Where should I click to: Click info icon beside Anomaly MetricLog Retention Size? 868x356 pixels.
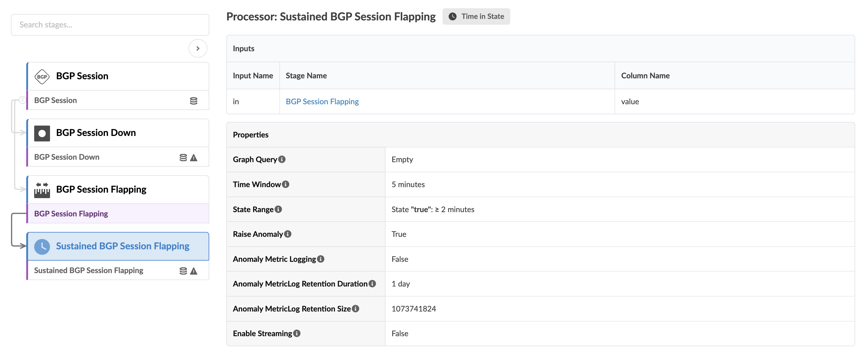(x=355, y=308)
